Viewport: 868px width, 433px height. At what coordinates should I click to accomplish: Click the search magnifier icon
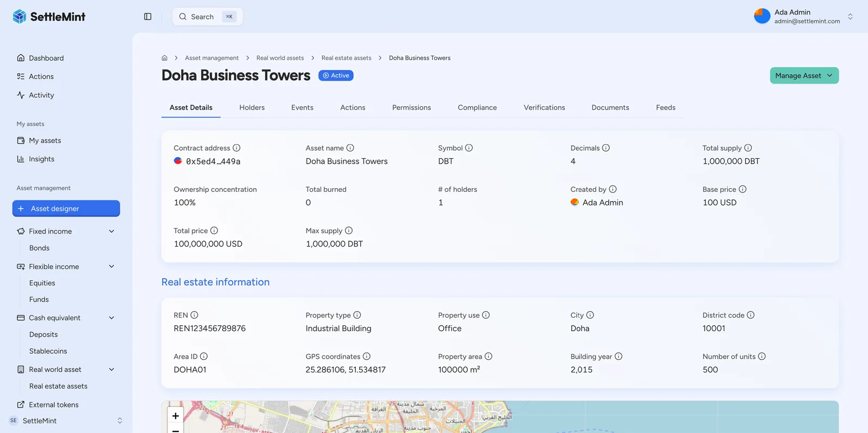[x=183, y=17]
